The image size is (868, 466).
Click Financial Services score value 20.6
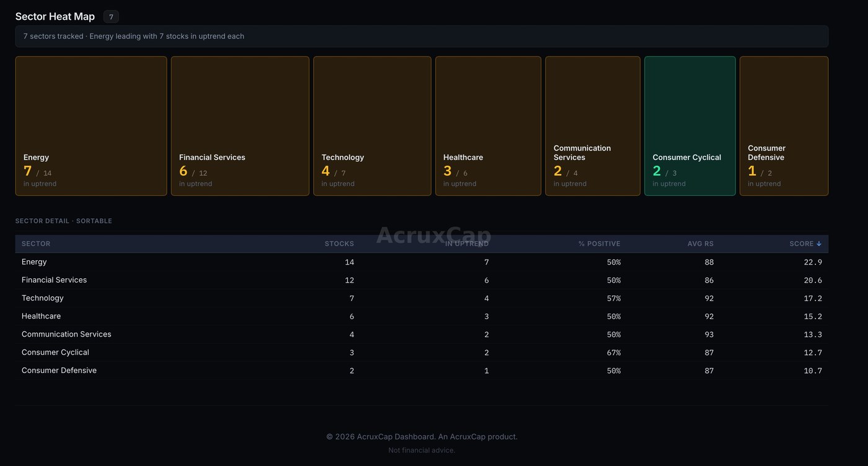[813, 280]
